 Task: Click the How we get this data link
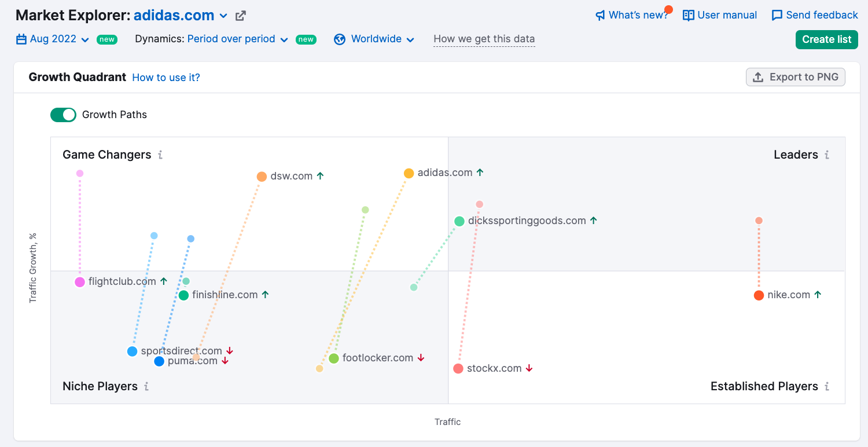pos(484,39)
